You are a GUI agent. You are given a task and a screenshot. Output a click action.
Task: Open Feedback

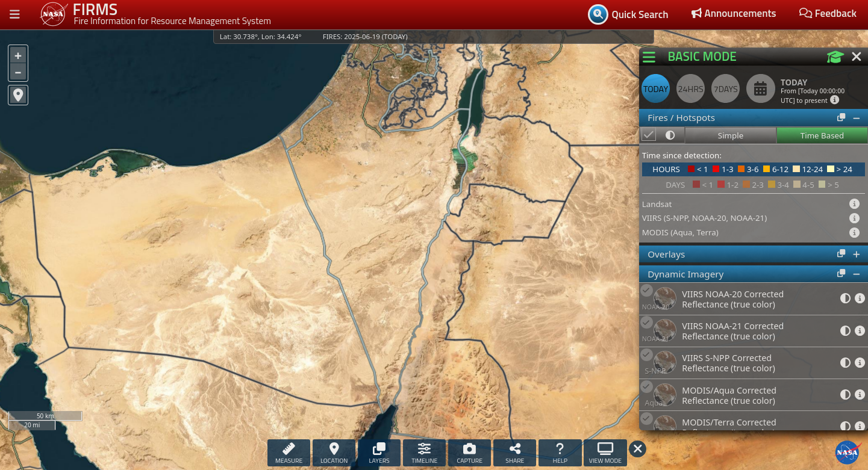coord(828,13)
